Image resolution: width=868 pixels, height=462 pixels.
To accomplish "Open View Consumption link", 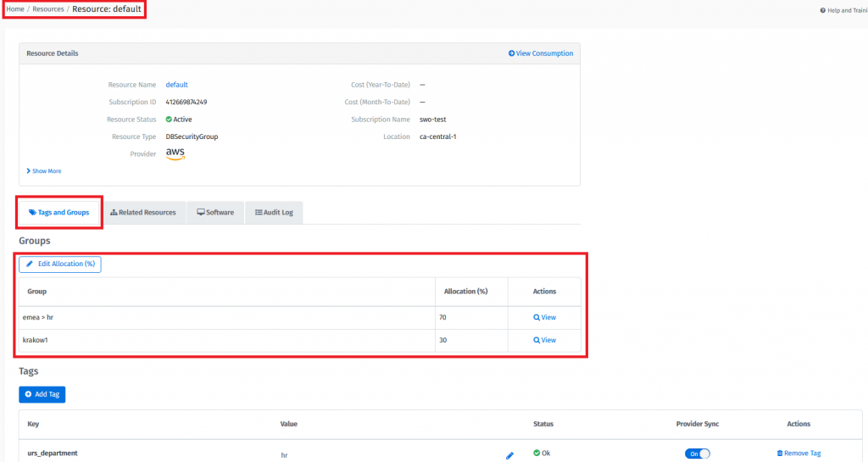I will pos(541,53).
